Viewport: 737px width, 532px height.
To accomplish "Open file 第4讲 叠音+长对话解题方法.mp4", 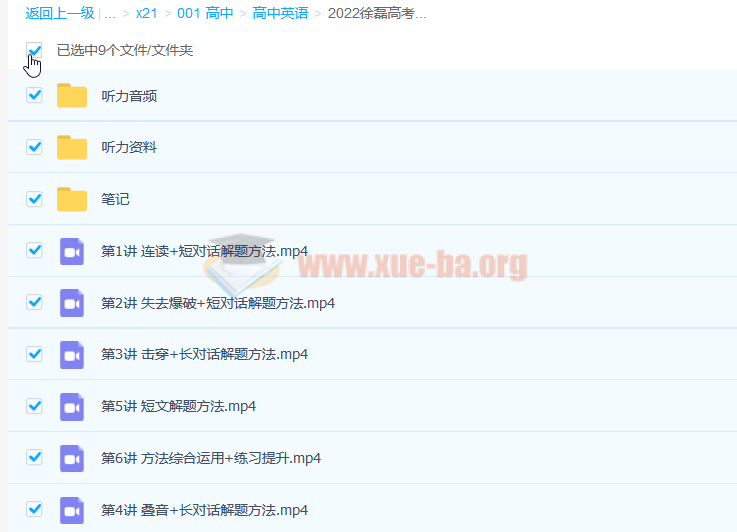I will point(204,509).
